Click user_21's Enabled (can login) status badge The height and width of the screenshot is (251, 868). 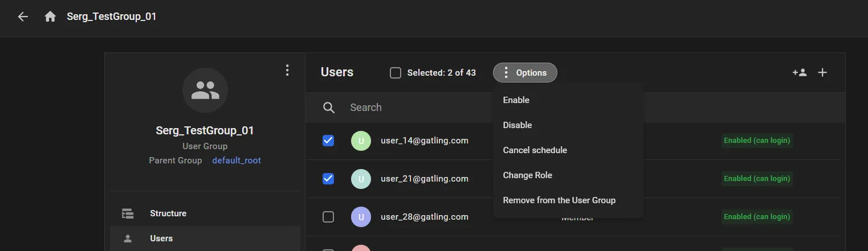(x=757, y=179)
